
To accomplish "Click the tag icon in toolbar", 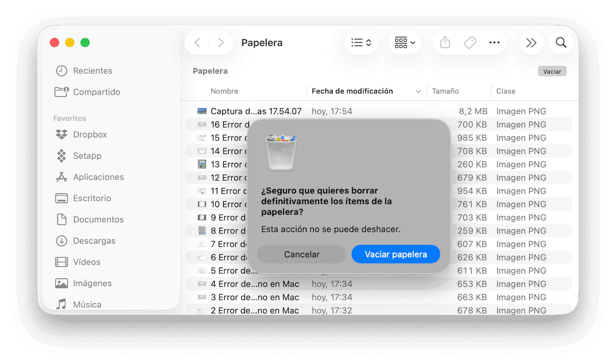I will [469, 43].
